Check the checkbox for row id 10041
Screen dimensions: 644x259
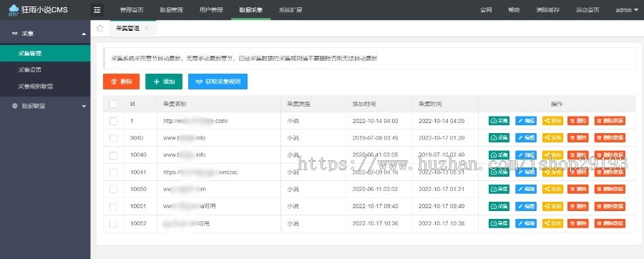click(x=113, y=172)
